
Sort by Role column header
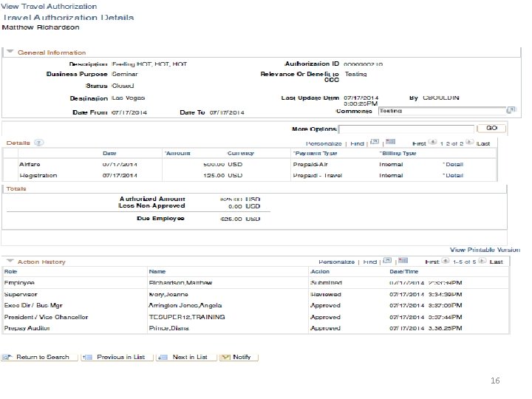(10, 271)
